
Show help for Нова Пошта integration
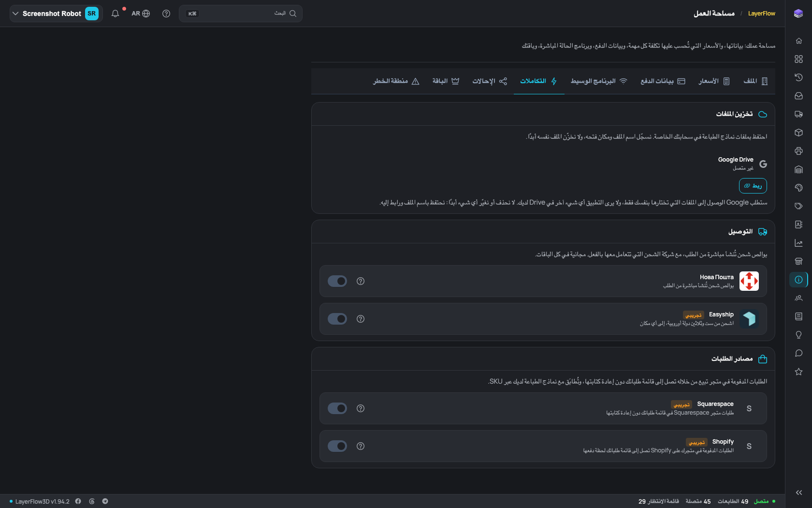click(x=361, y=281)
